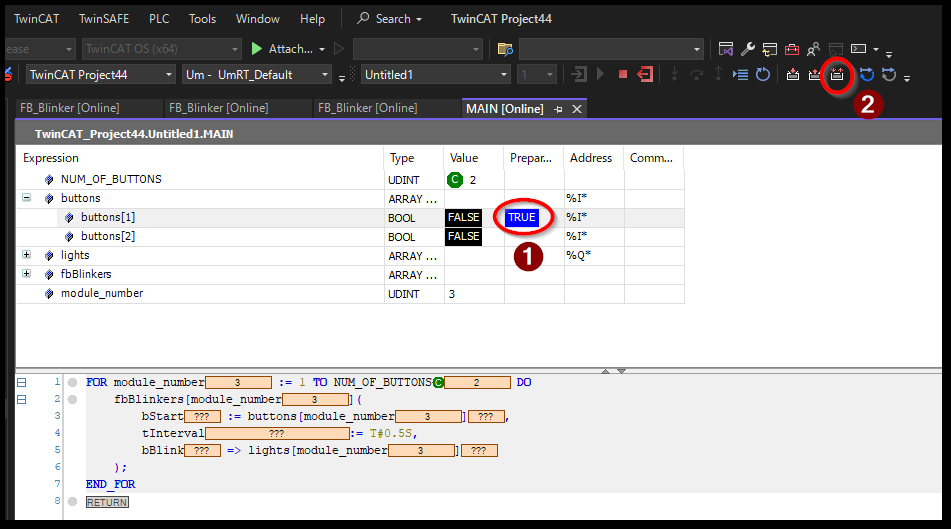The width and height of the screenshot is (951, 529).
Task: Toggle breakpoint dot on code line 1
Action: coord(73,382)
